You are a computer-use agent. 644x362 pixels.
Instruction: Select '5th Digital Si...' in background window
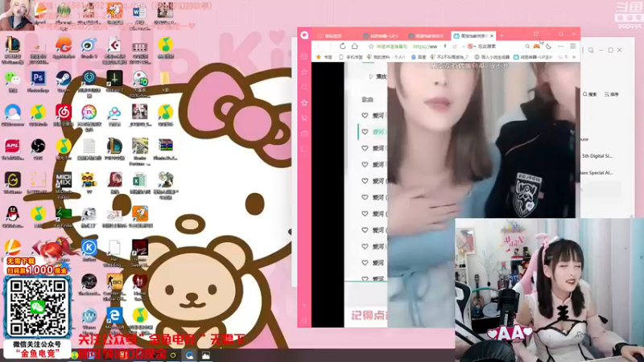click(597, 156)
